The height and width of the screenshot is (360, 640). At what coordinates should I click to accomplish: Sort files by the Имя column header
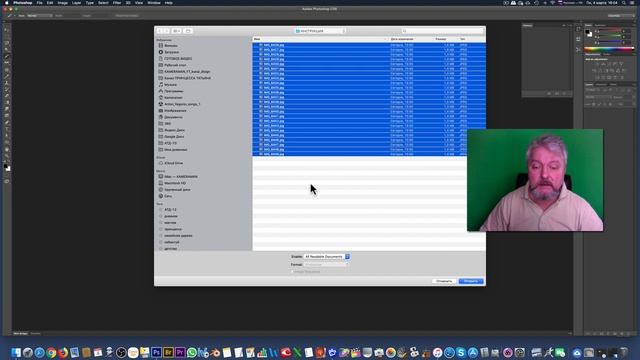pyautogui.click(x=320, y=39)
